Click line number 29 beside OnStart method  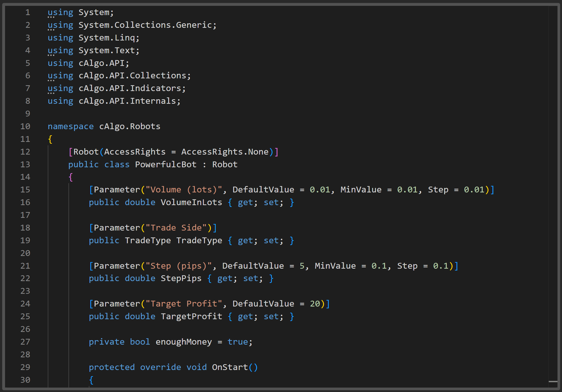pyautogui.click(x=25, y=367)
